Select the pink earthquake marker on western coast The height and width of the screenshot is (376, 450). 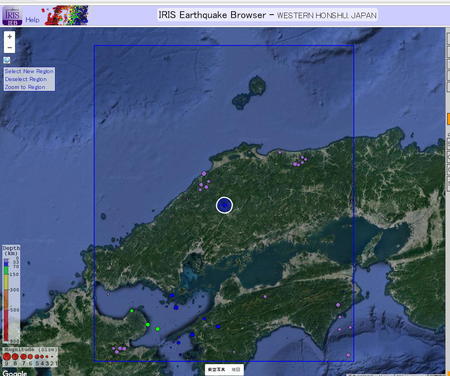tap(204, 173)
